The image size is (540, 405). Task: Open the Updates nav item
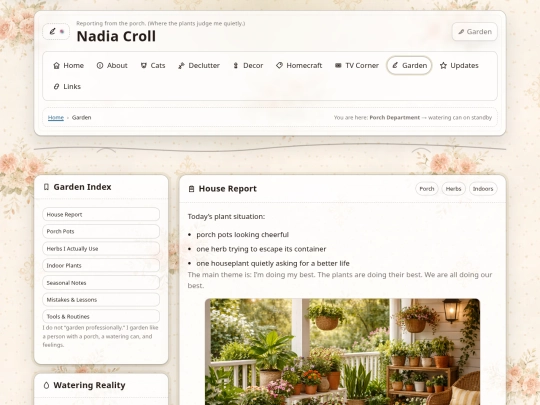coord(459,65)
